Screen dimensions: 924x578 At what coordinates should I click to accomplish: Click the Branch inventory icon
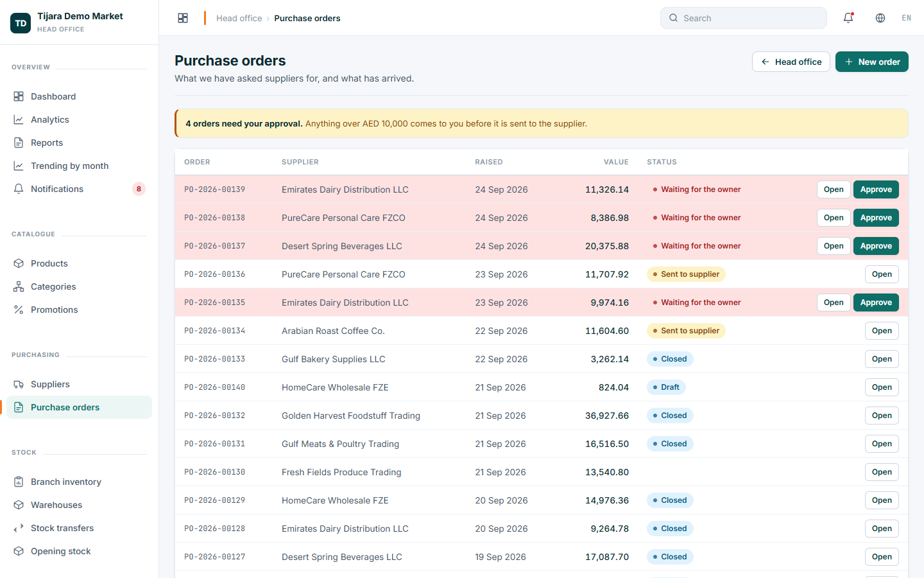click(x=19, y=482)
